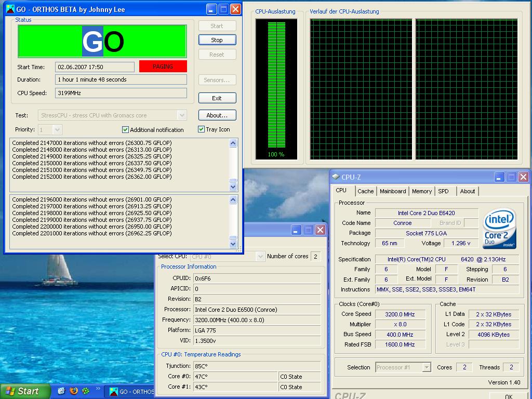Click the Instructions MMX, SSE list field
The width and height of the screenshot is (532, 399).
pos(447,290)
